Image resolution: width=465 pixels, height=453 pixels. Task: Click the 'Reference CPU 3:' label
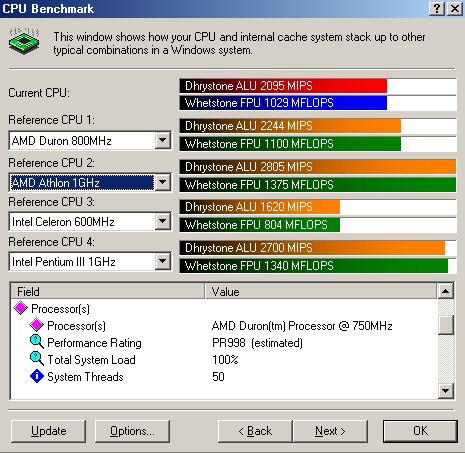tap(51, 202)
